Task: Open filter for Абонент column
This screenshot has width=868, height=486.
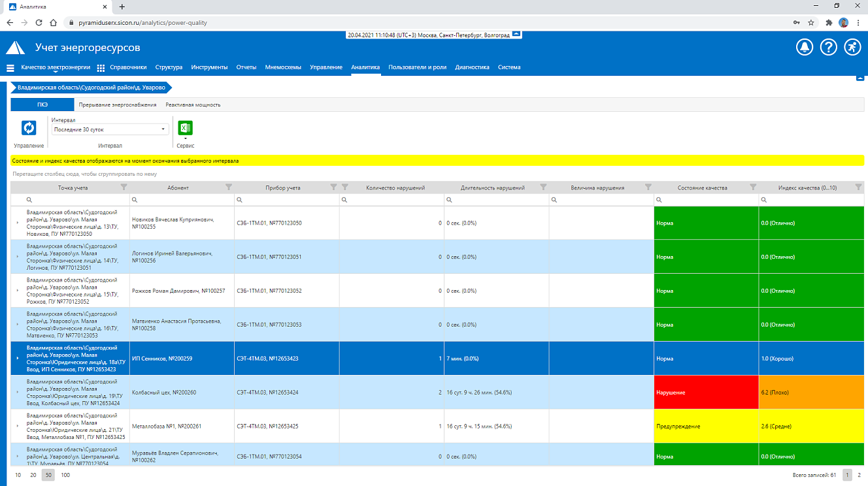Action: (229, 187)
